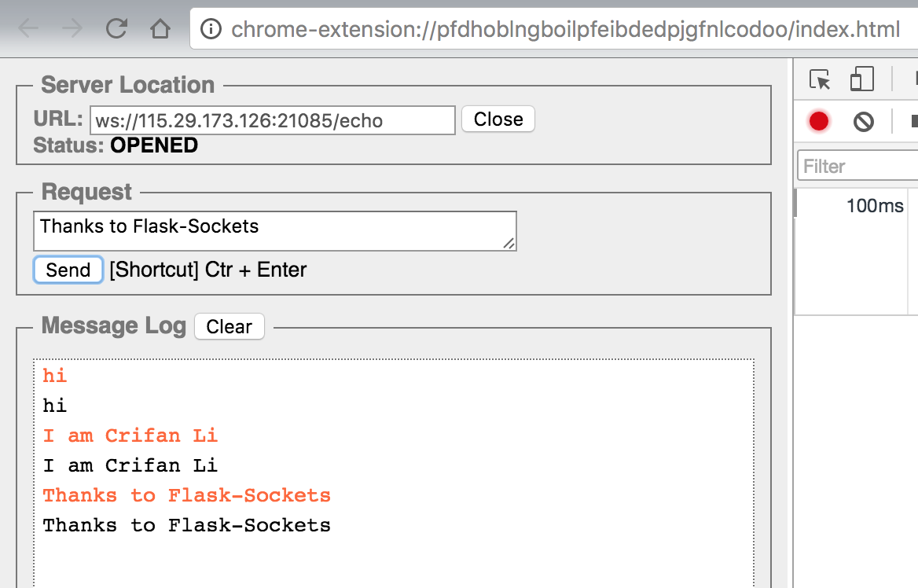
Task: Go to the browser home page
Action: [x=160, y=30]
